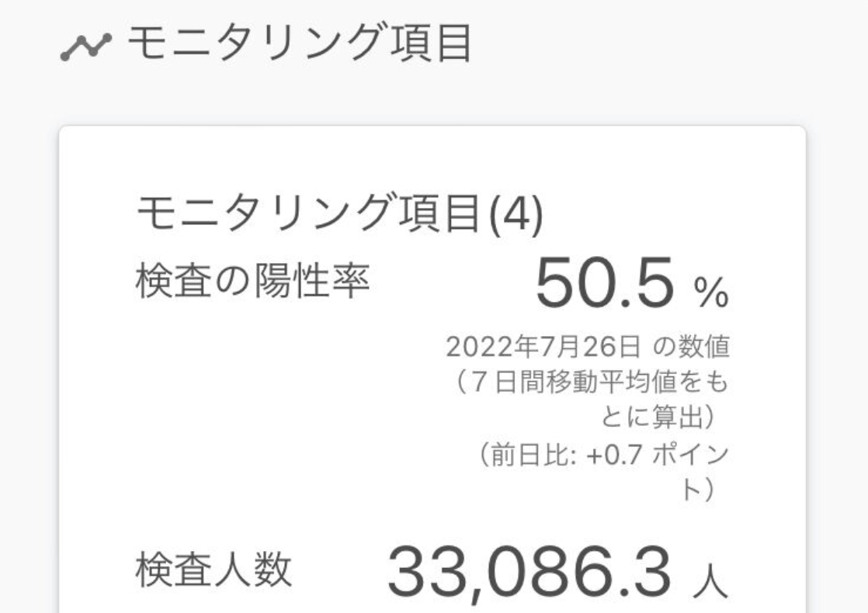Click the 陽性率 word in the label
Viewport: 868px width, 613px height.
(x=311, y=280)
